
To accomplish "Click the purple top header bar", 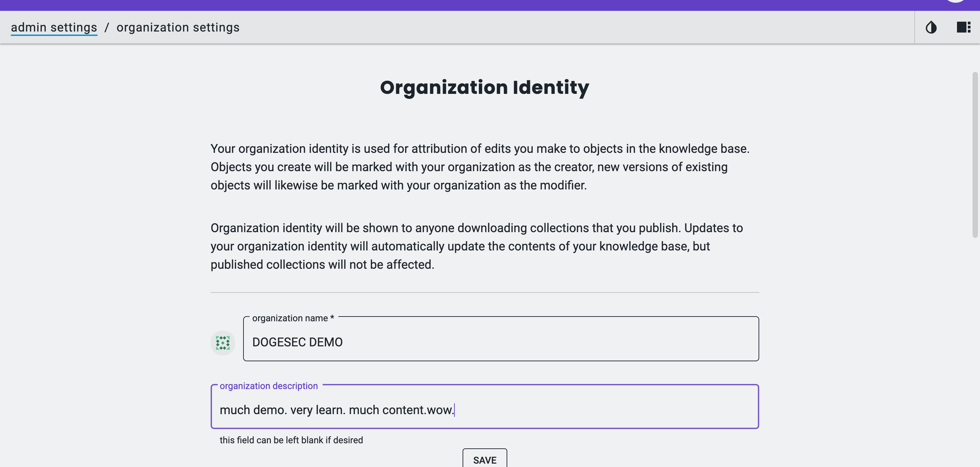I will click(x=456, y=5).
